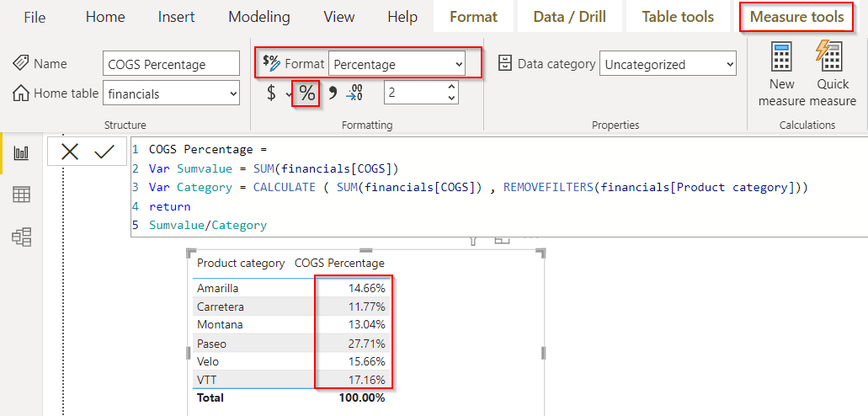
Task: Click the Name field COGS Percentage
Action: [171, 64]
